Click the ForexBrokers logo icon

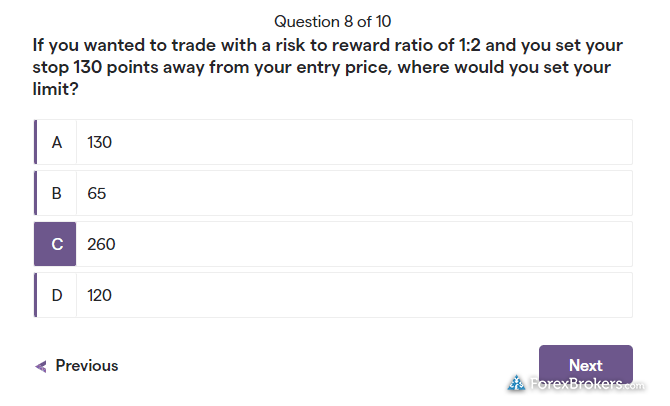(516, 383)
